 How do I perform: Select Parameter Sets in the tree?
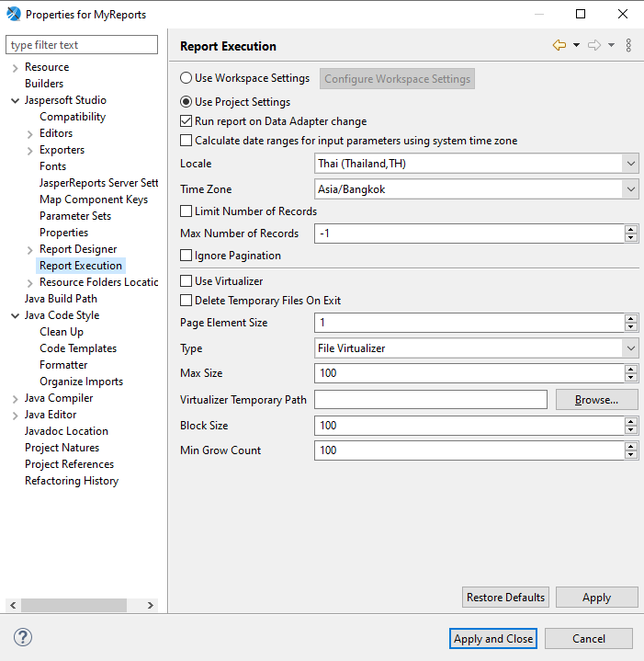(x=75, y=216)
